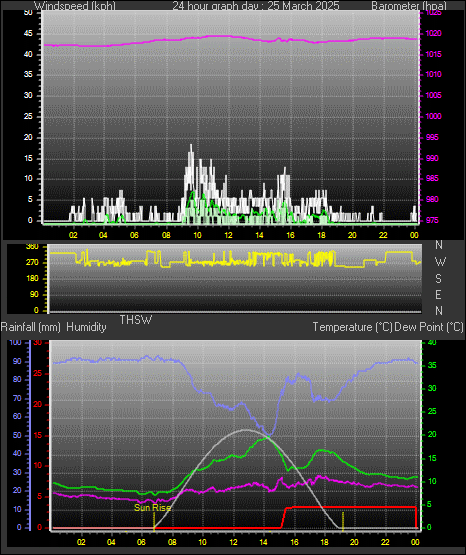Viewport: 466px width, 555px height.
Task: Click the 1015 barometer axis value
Action: pyautogui.click(x=434, y=54)
